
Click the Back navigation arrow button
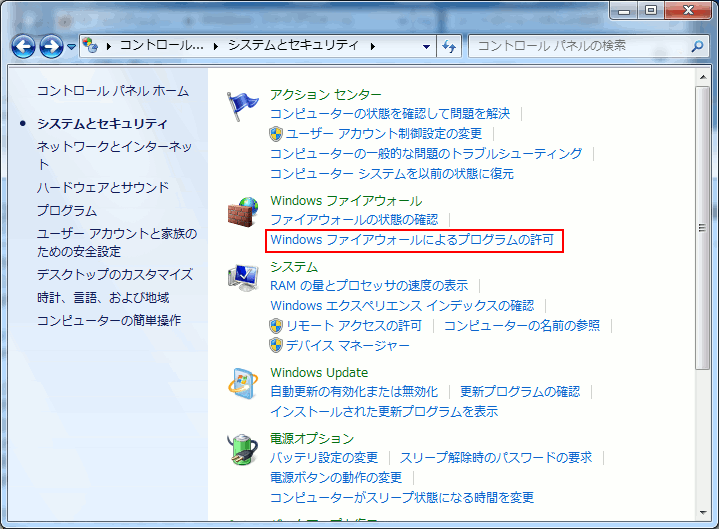(25, 46)
